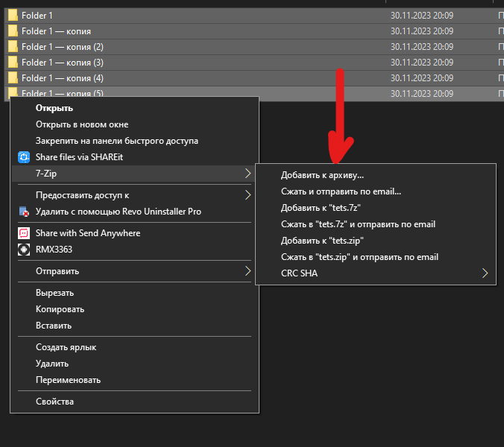Choose Добавить к "tets.zip"
504x447 pixels.
(x=322, y=241)
